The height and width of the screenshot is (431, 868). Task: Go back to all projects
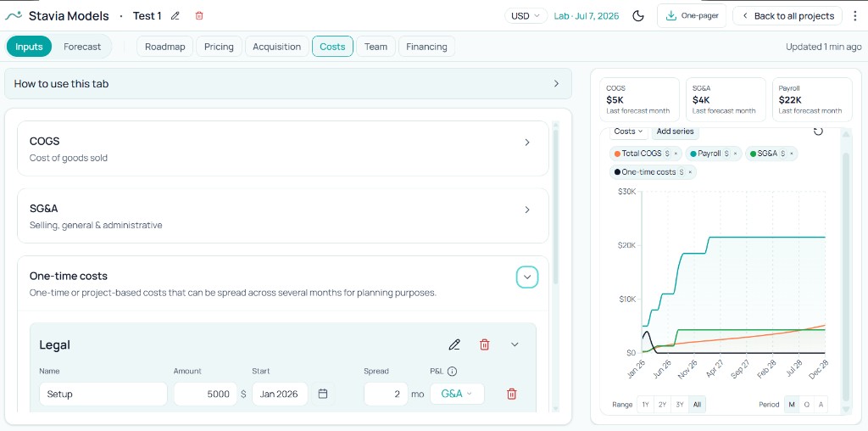pyautogui.click(x=787, y=16)
